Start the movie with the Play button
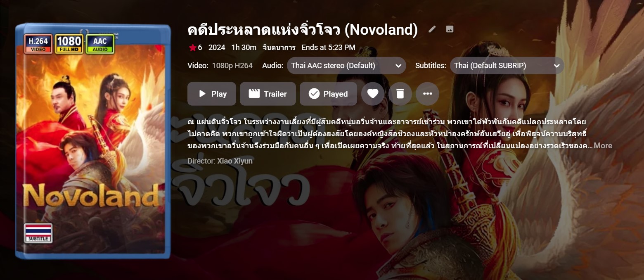 (212, 94)
